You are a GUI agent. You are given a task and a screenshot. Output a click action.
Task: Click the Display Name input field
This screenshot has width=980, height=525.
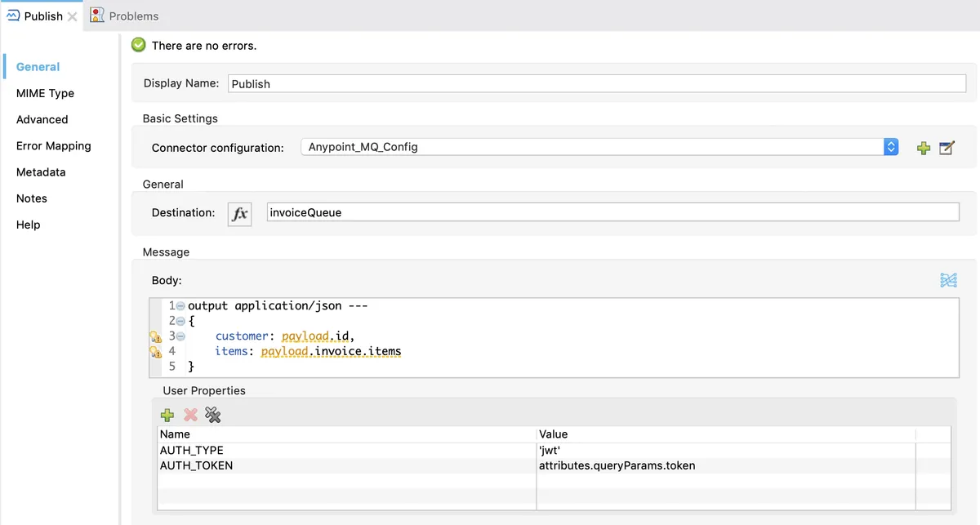(x=596, y=83)
